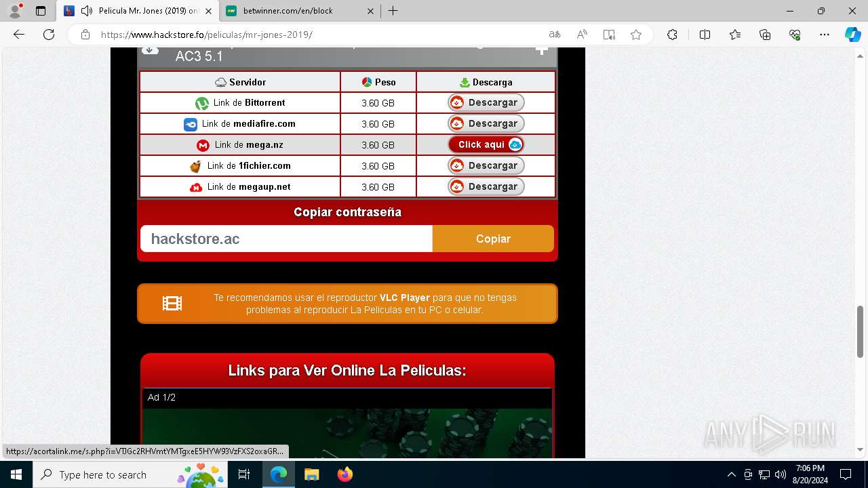Open Browser essentials heart icon
Viewport: 868px width, 488px height.
click(795, 35)
